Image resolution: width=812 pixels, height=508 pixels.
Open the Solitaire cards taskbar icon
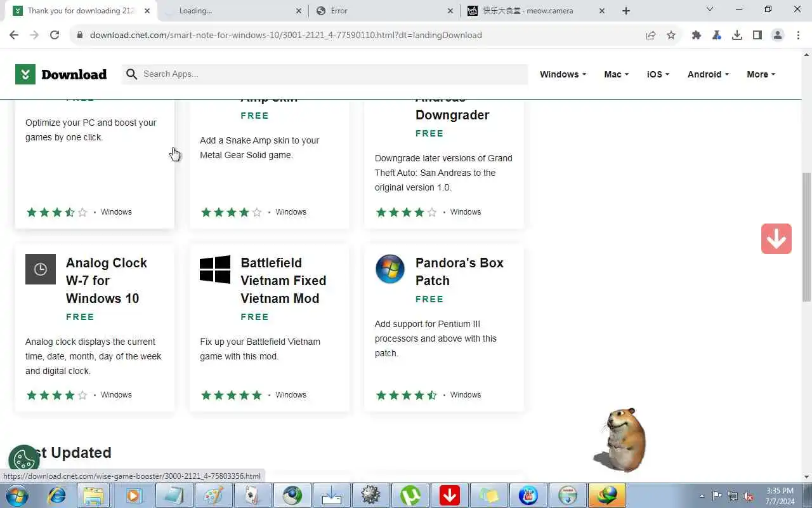click(252, 495)
